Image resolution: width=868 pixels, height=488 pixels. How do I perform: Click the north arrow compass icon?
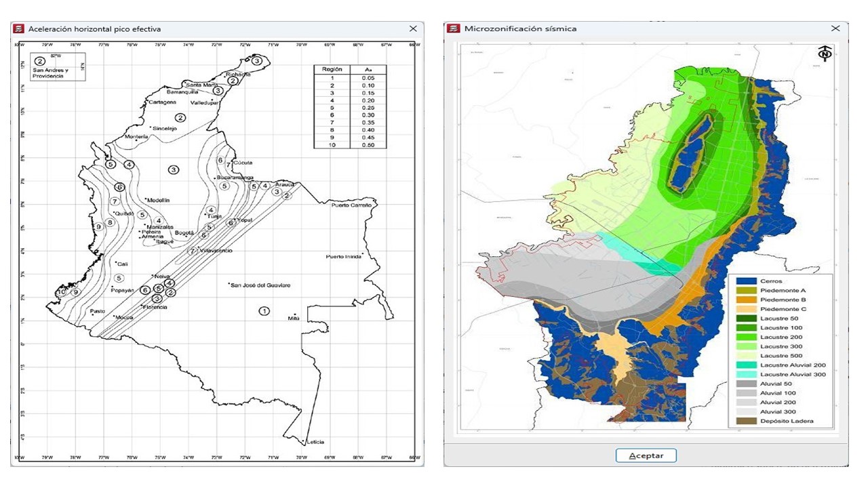click(x=825, y=54)
